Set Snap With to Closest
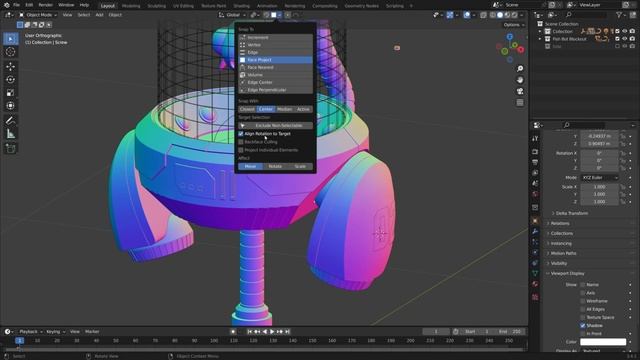 coord(247,109)
